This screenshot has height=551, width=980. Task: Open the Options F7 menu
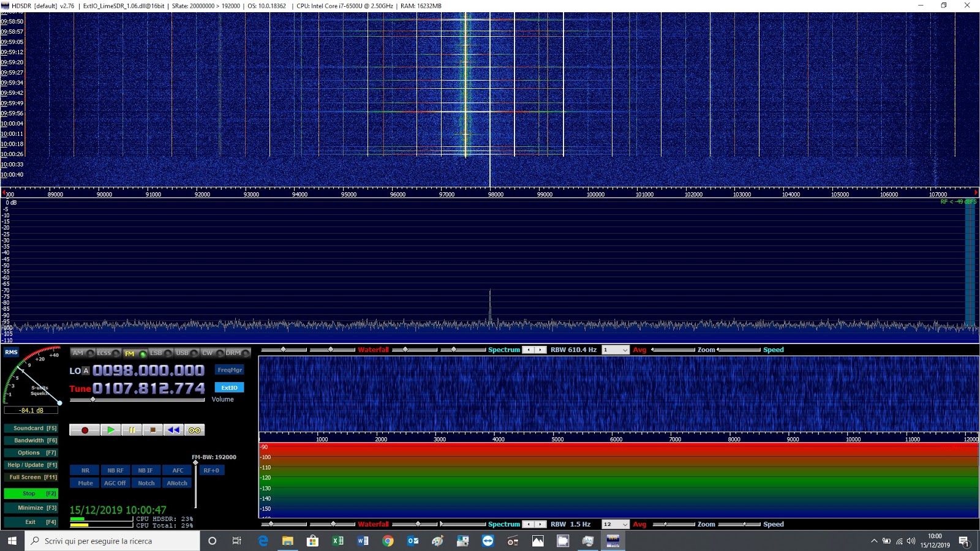pos(31,452)
